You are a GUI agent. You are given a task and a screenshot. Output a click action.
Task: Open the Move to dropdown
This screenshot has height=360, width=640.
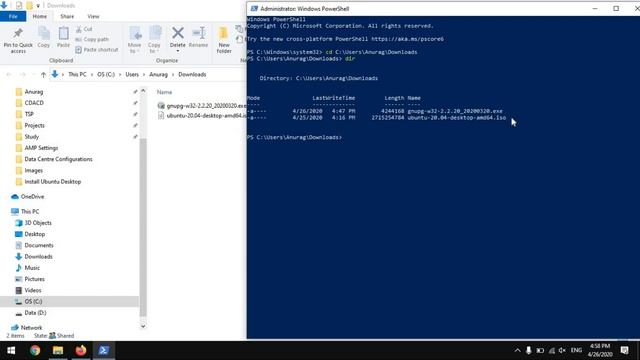pyautogui.click(x=134, y=40)
